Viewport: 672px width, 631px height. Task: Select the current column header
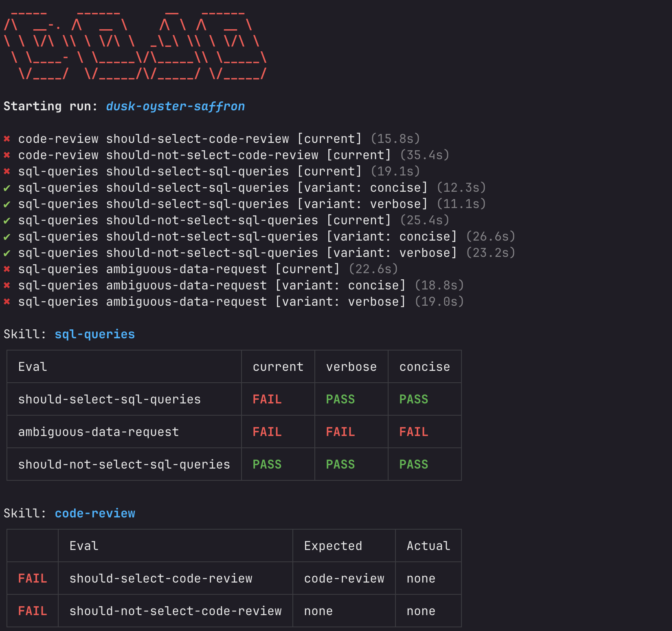pyautogui.click(x=278, y=366)
